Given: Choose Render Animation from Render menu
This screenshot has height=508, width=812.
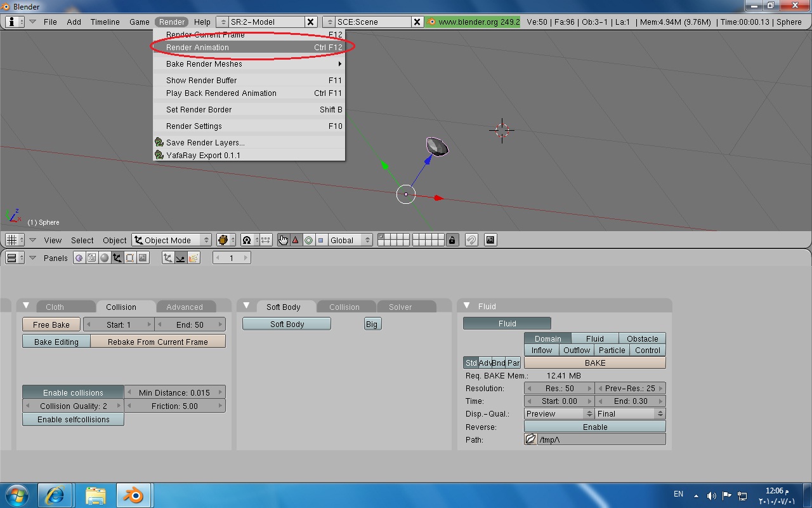Looking at the screenshot, I should pos(249,47).
